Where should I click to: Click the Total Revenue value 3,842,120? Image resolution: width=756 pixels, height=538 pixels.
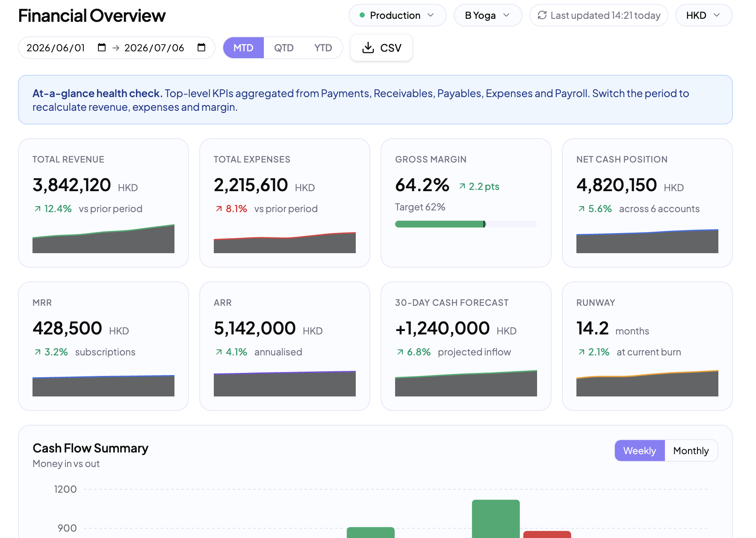(72, 185)
